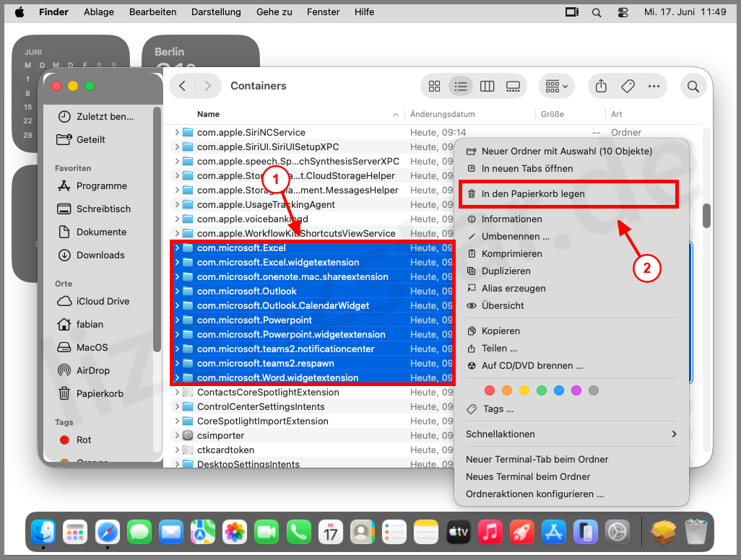
Task: Open Downloads in the sidebar
Action: click(91, 255)
